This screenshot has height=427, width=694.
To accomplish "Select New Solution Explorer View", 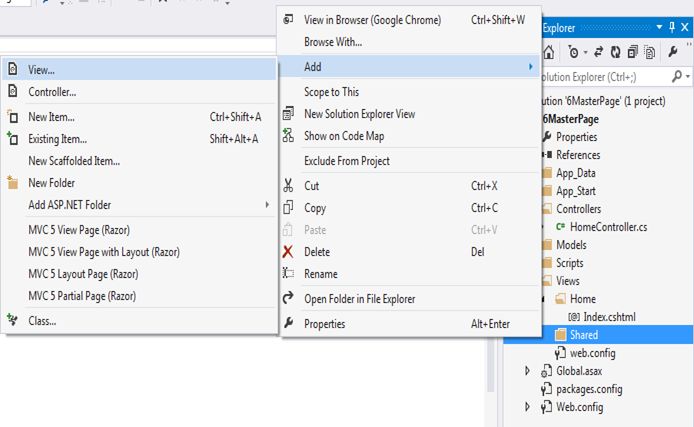I will [x=410, y=114].
